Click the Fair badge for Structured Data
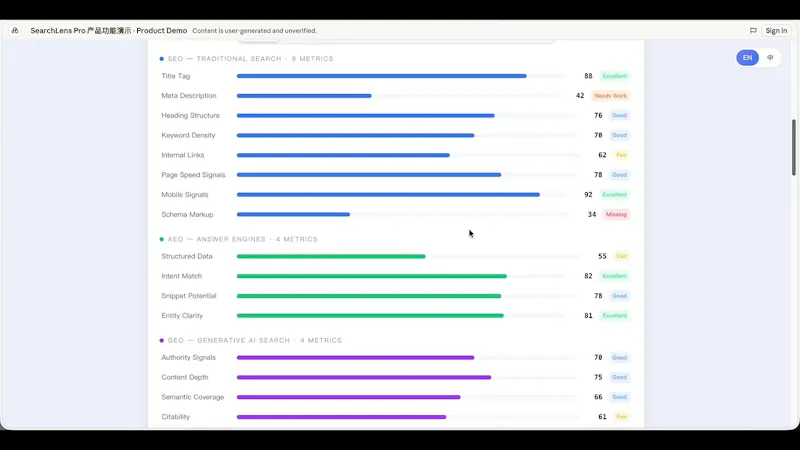The width and height of the screenshot is (800, 450). 621,257
